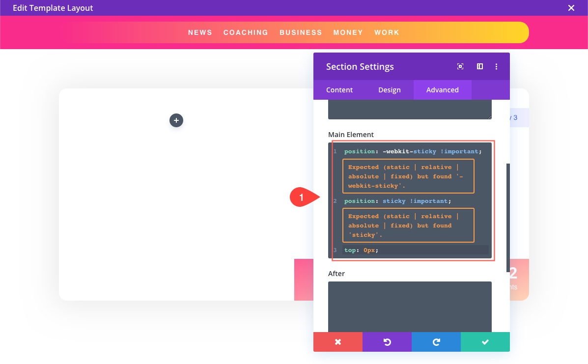
Task: Open the MONEY menu link
Action: tap(348, 32)
